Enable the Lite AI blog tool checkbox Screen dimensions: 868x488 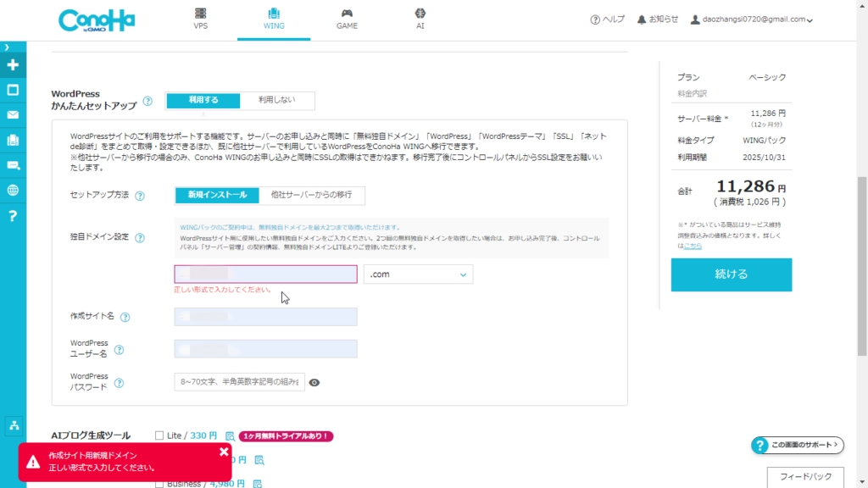pos(159,435)
